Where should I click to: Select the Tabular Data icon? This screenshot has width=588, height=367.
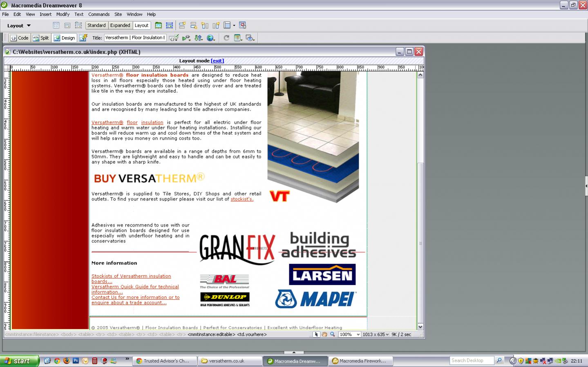(242, 25)
